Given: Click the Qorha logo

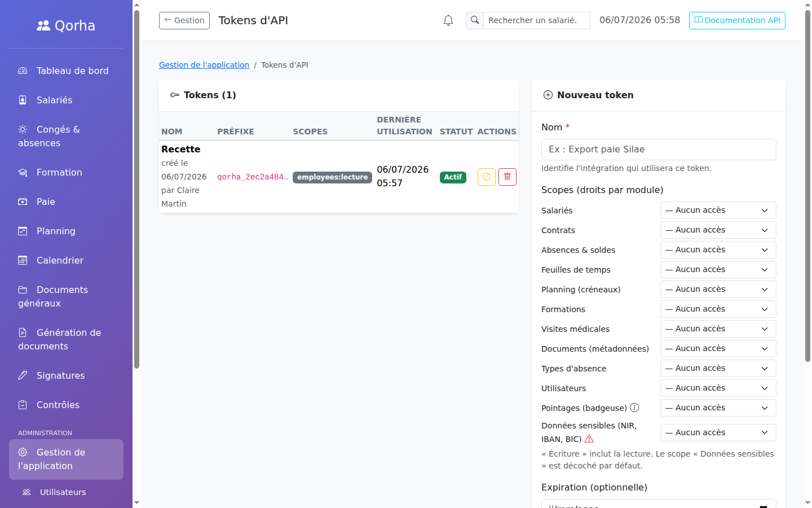Looking at the screenshot, I should pos(66,25).
